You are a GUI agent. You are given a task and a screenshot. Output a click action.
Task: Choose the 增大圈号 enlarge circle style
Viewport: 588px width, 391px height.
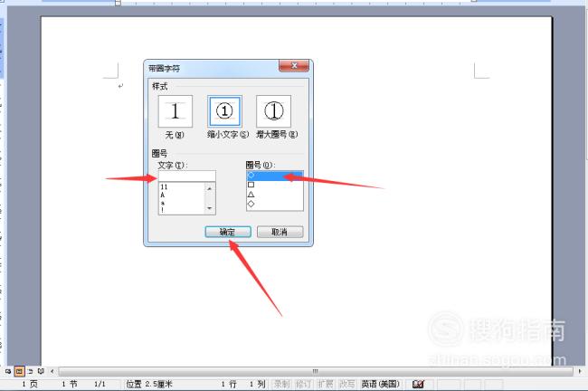[273, 111]
